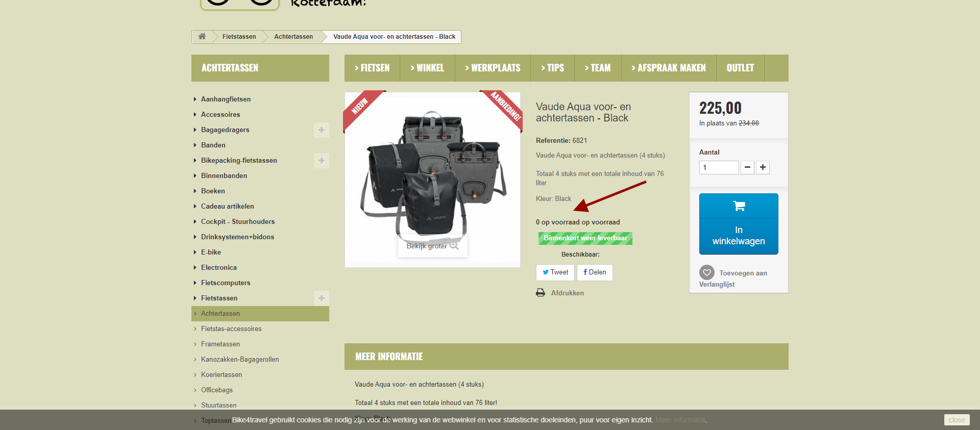Image resolution: width=980 pixels, height=430 pixels.
Task: Expand the Bikepacking-fietstassen category
Action: tap(322, 161)
